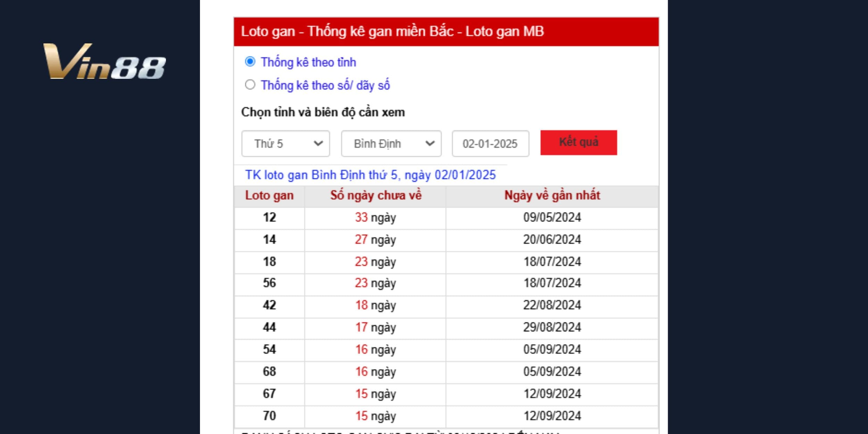Select 'Thống kê theo tỉnh' radio button
868x434 pixels.
pyautogui.click(x=250, y=62)
